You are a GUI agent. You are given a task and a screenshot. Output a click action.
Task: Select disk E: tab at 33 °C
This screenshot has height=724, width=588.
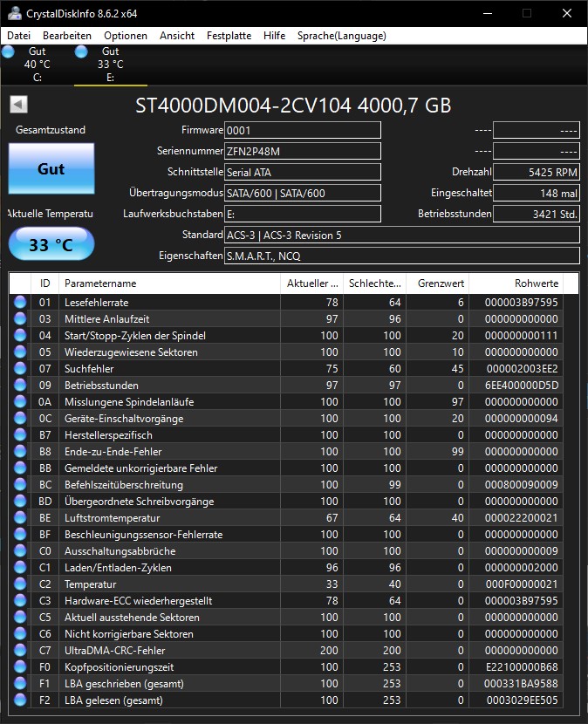(x=111, y=65)
